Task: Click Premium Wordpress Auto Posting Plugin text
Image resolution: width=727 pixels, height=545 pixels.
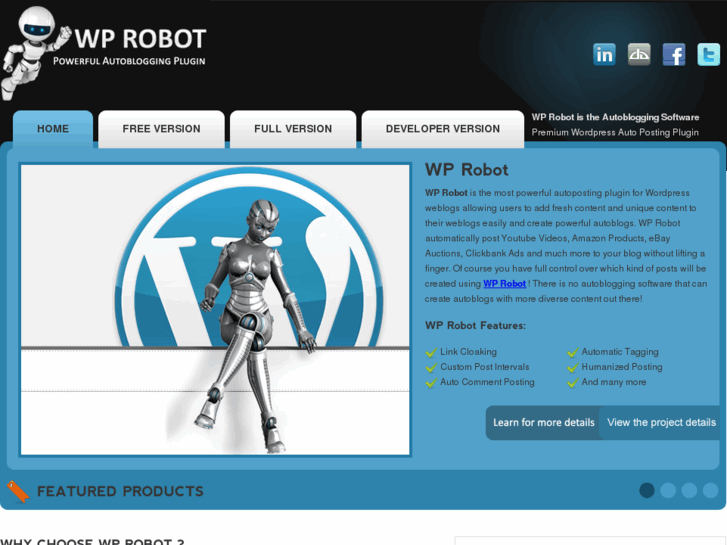Action: click(x=615, y=133)
